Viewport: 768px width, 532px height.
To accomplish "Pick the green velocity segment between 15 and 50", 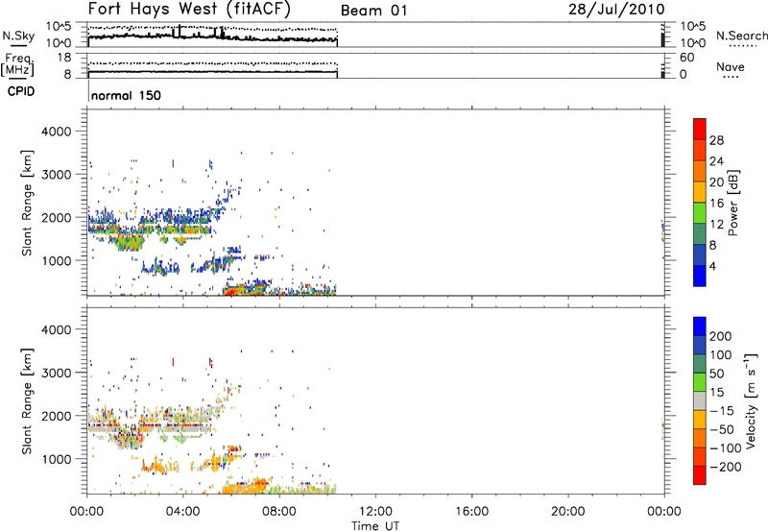I will 700,382.
